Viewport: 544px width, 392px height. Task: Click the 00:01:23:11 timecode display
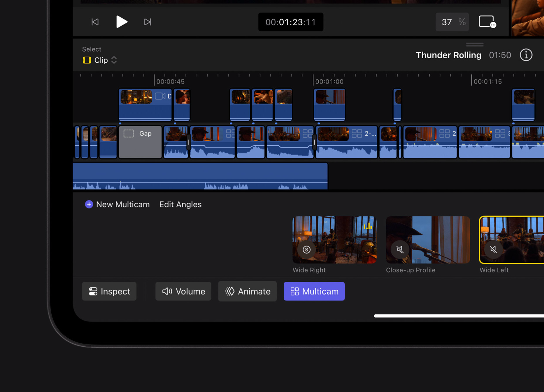(291, 22)
